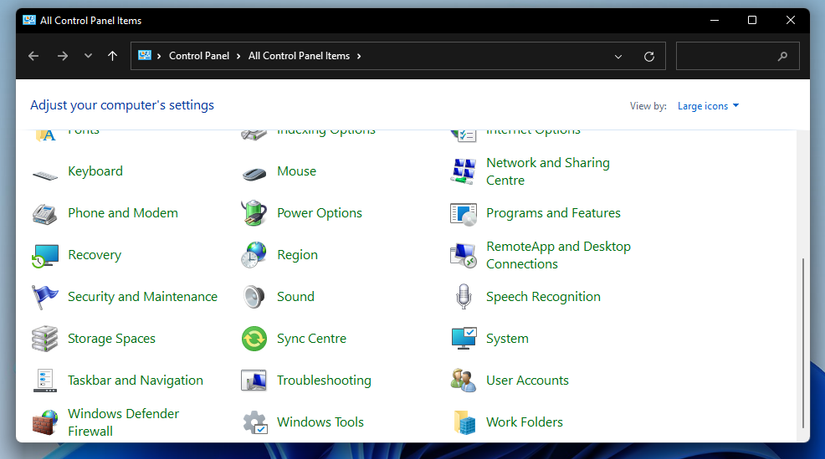Click the Region text link
825x459 pixels.
click(297, 255)
